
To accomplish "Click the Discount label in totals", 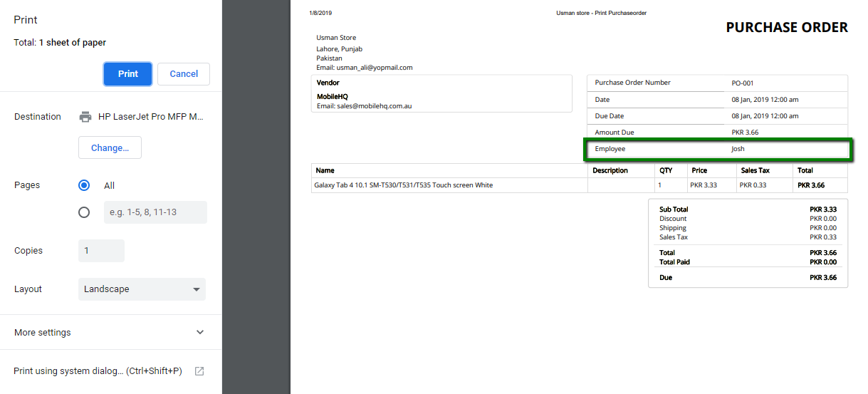I will click(x=673, y=219).
